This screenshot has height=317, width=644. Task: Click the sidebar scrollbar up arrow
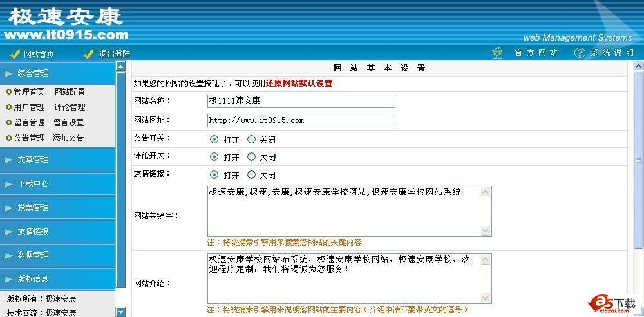pos(120,66)
